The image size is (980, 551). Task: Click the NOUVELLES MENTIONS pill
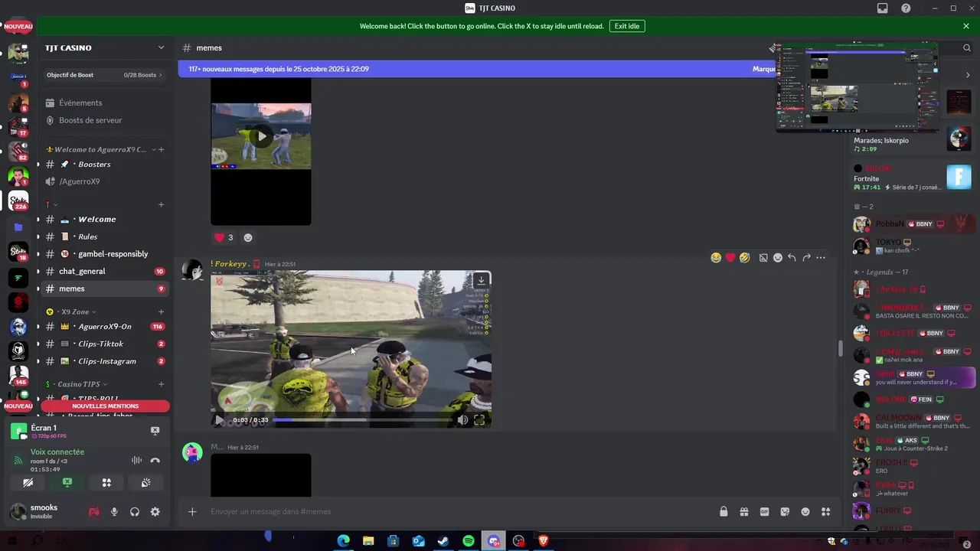(105, 406)
